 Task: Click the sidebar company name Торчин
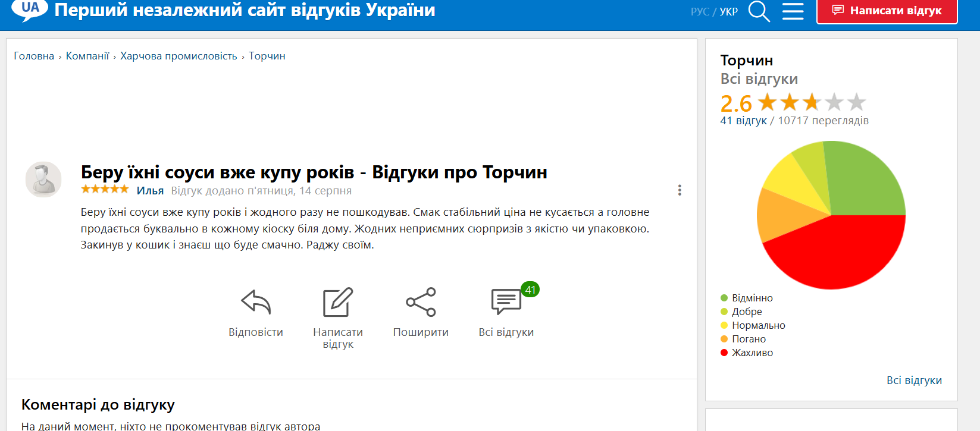point(747,60)
